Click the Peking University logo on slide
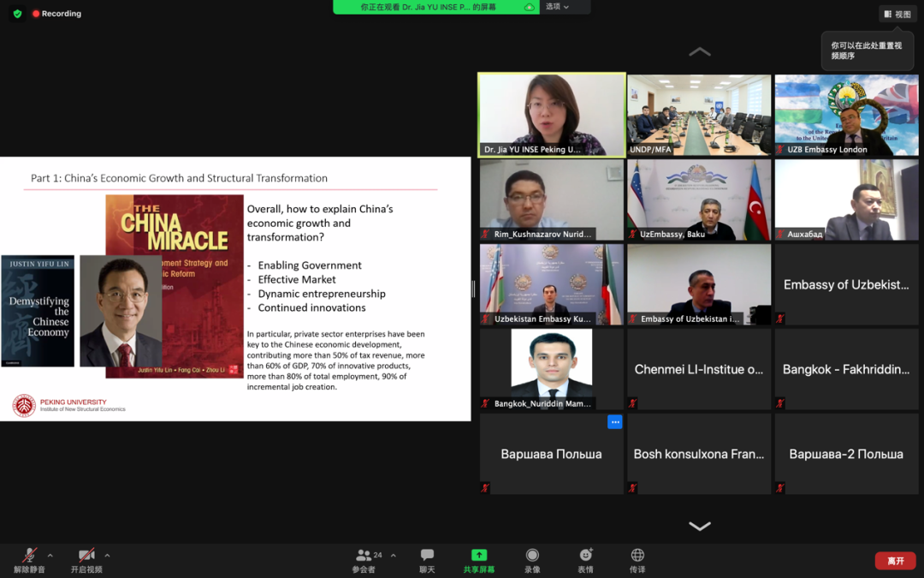This screenshot has height=578, width=924. tap(24, 405)
